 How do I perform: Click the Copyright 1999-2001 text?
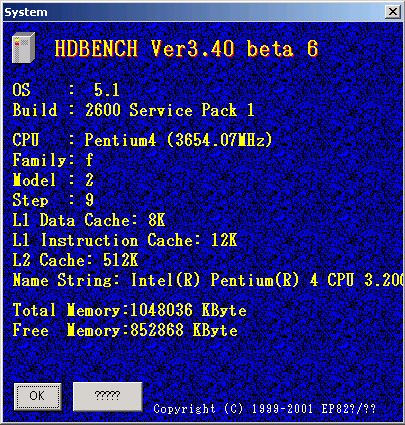point(265,409)
